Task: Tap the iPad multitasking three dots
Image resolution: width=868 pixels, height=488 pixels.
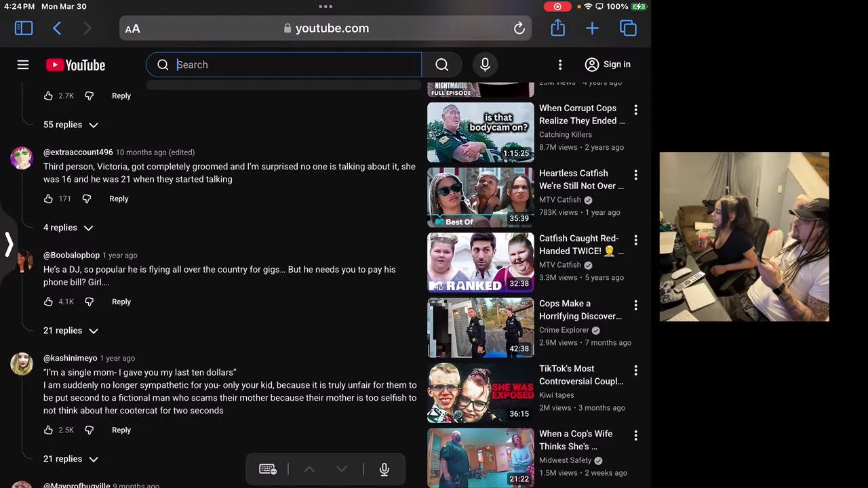Action: tap(325, 7)
